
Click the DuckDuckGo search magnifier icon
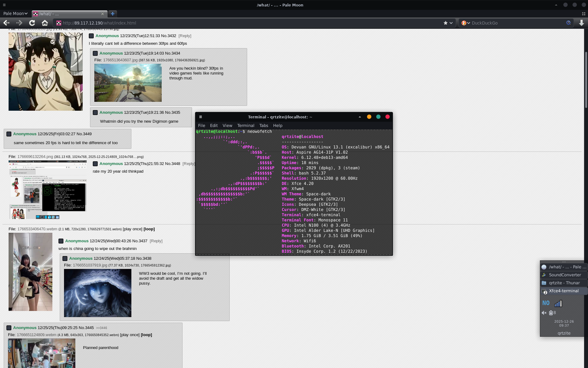[x=568, y=23]
